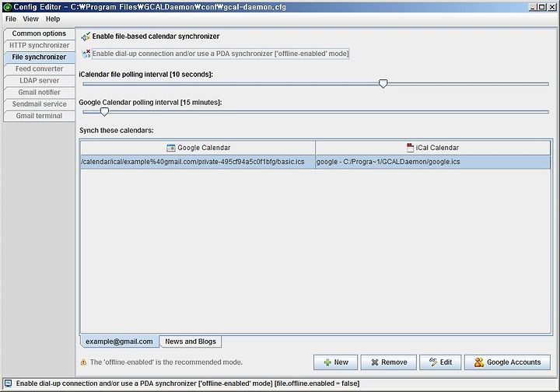The width and height of the screenshot is (560, 392).
Task: Click the status bar monitor icon
Action: [x=8, y=383]
